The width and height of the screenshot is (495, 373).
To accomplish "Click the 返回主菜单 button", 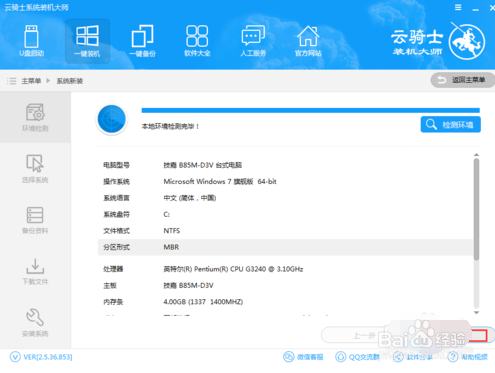I will point(463,80).
